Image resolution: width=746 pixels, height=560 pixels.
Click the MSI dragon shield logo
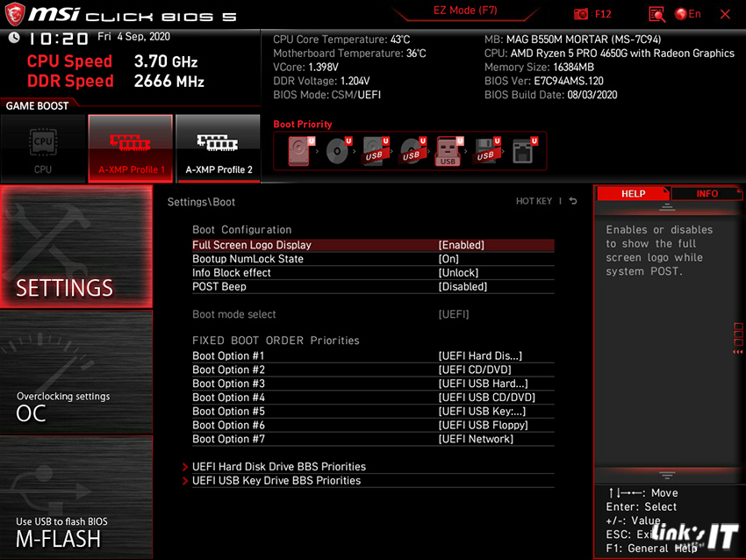(x=15, y=14)
